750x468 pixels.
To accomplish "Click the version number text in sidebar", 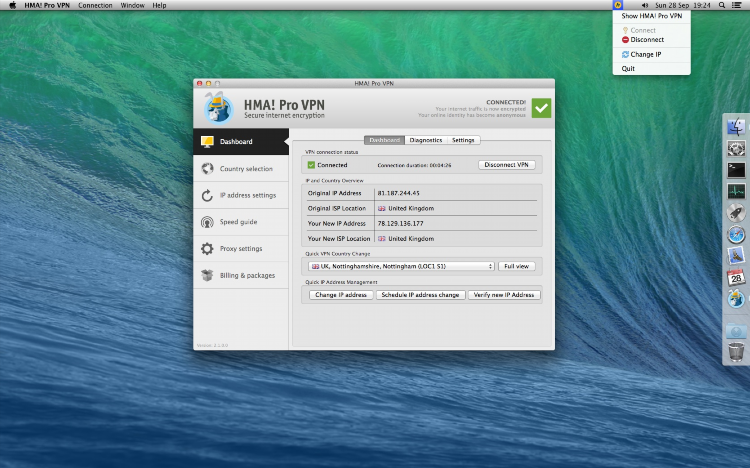I will point(212,345).
